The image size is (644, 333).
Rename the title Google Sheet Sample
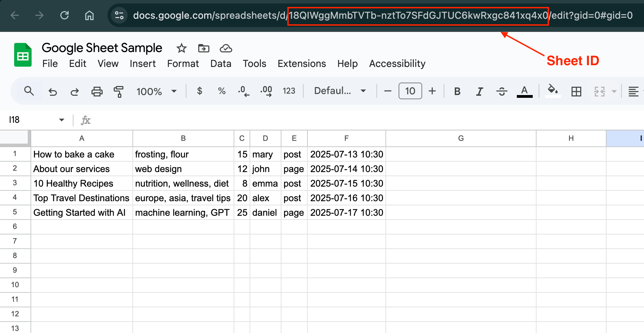point(102,48)
